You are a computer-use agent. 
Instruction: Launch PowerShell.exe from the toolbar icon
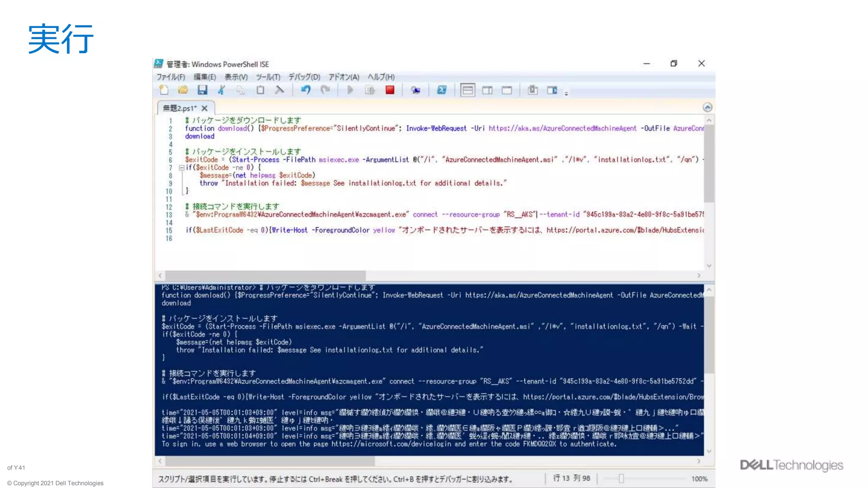(x=442, y=90)
